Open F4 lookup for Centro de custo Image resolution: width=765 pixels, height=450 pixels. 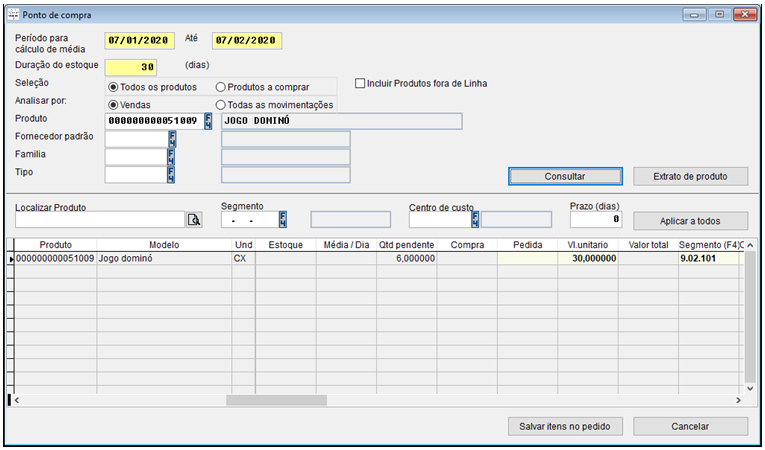tap(476, 219)
